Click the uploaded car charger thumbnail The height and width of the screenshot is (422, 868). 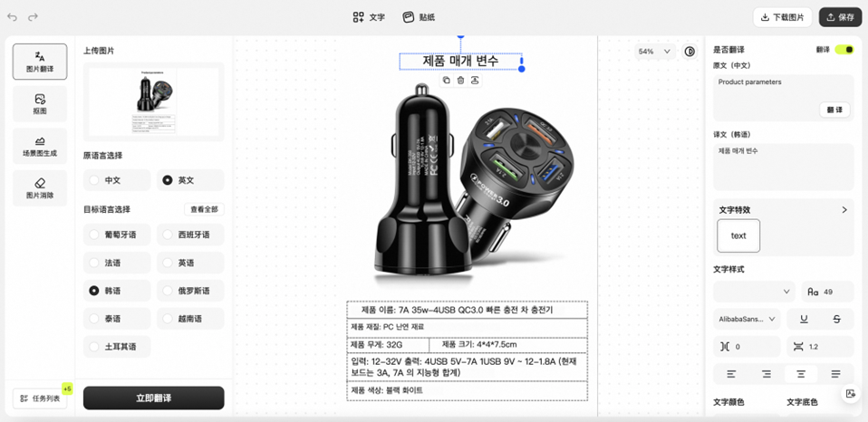coord(154,101)
